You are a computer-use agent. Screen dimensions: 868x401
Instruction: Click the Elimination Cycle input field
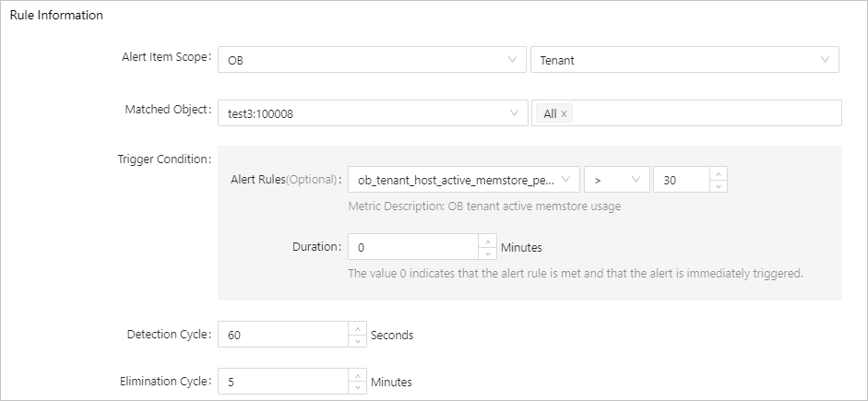[282, 382]
